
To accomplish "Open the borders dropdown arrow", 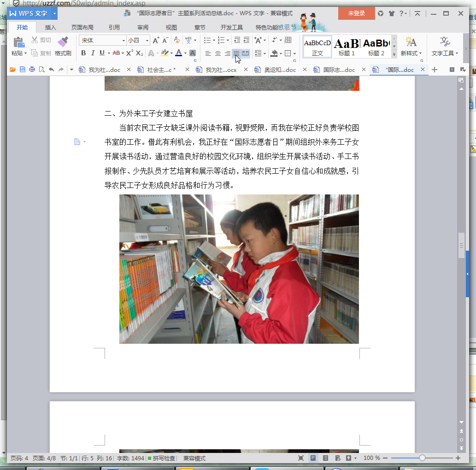I will point(295,53).
